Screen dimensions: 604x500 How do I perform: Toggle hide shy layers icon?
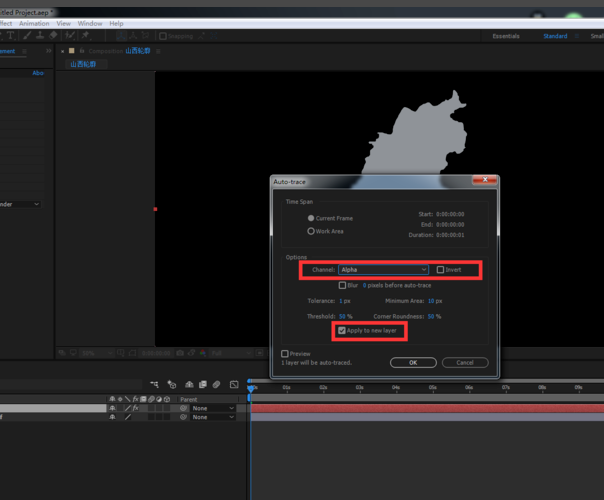[189, 384]
